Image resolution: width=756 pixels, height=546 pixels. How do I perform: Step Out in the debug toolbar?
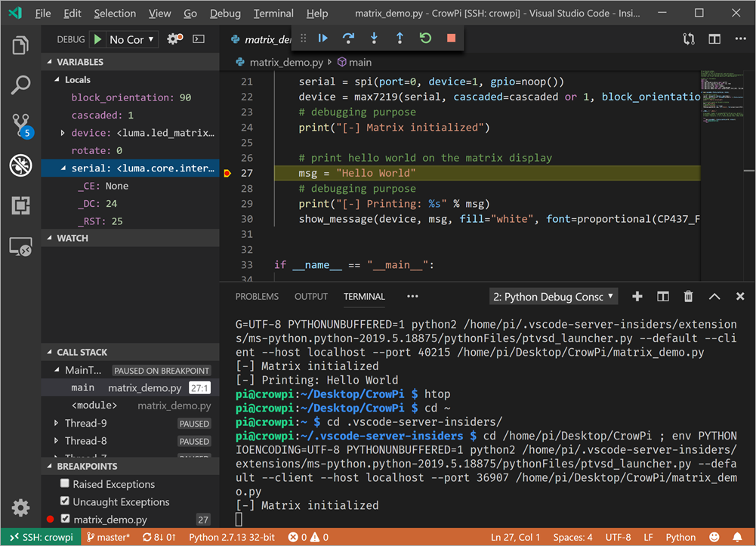tap(400, 38)
